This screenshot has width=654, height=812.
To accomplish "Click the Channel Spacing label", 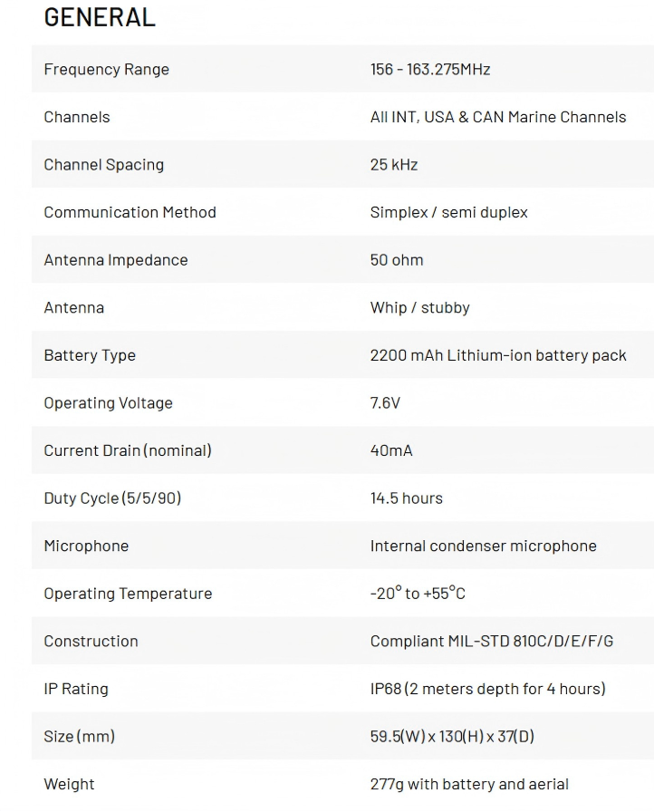I will (x=103, y=165).
